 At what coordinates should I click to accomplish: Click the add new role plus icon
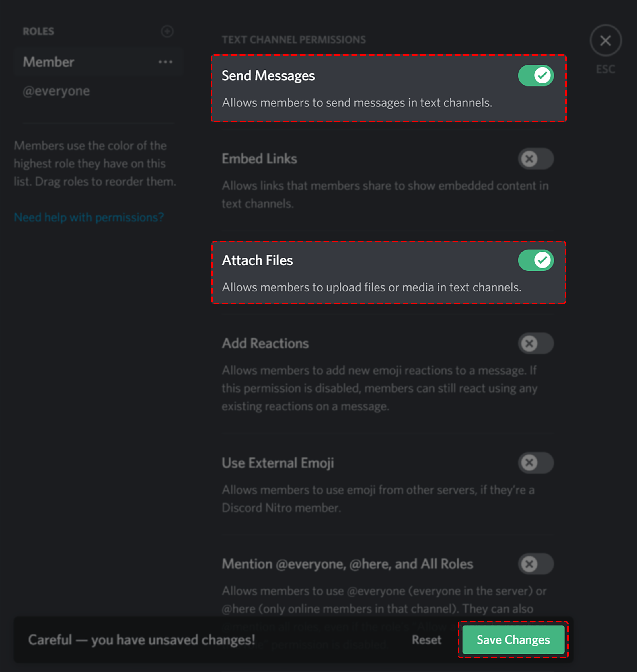[167, 32]
